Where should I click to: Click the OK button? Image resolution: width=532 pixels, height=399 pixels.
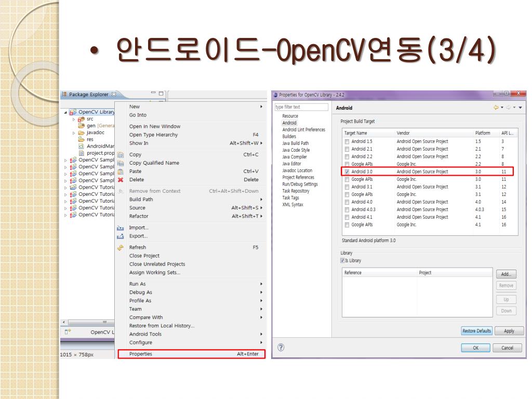tap(475, 348)
